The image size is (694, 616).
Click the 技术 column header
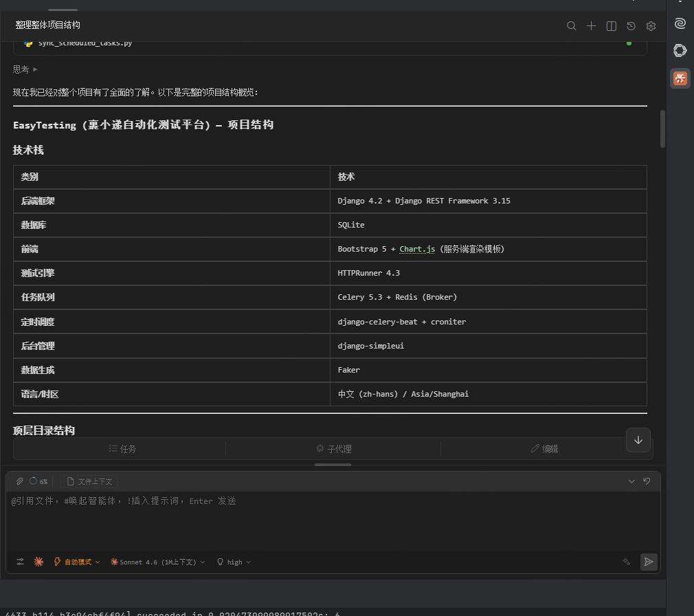pyautogui.click(x=346, y=177)
